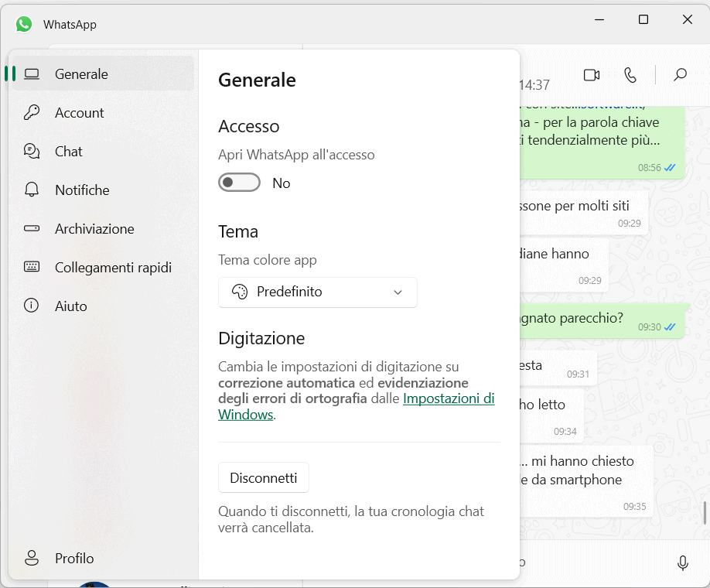Click the palette icon in theme dropdown
Screen dimensions: 710x588
coord(240,292)
